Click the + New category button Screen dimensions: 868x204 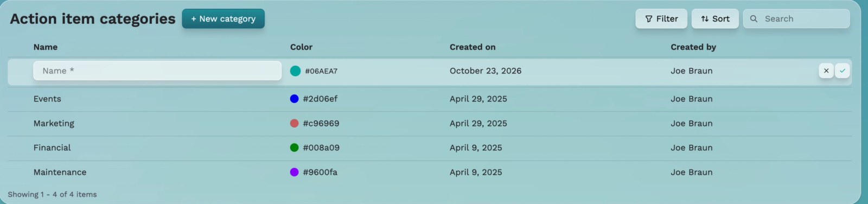coord(223,18)
